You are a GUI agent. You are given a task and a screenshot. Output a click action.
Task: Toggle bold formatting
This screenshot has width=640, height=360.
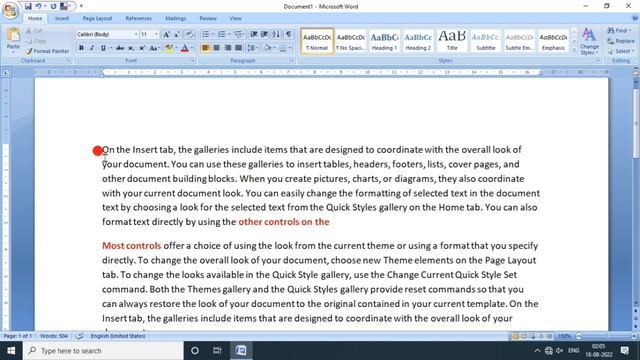pyautogui.click(x=81, y=48)
